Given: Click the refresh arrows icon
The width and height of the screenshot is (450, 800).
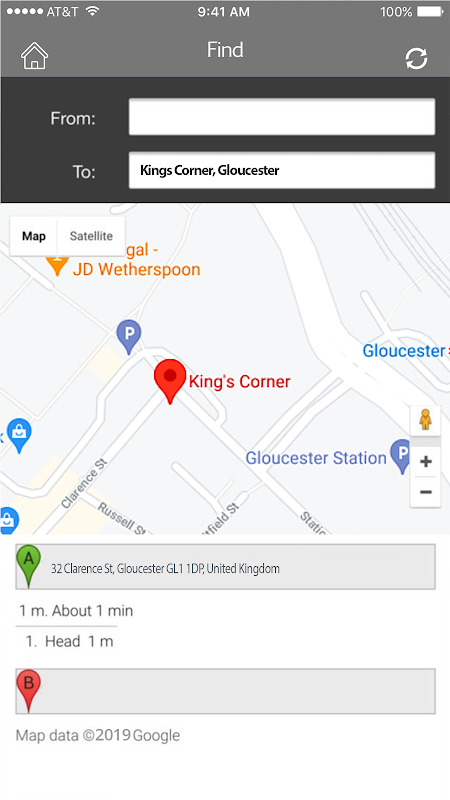Looking at the screenshot, I should 416,59.
